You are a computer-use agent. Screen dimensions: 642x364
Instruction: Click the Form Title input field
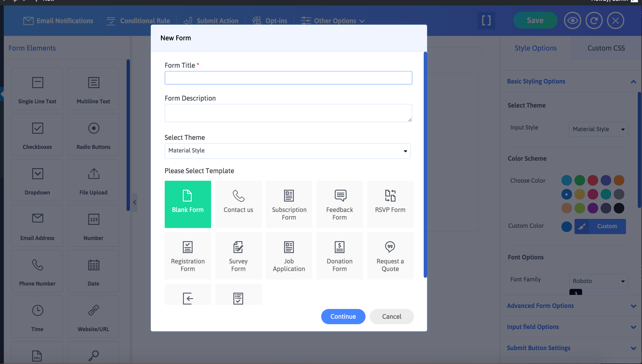pos(288,78)
